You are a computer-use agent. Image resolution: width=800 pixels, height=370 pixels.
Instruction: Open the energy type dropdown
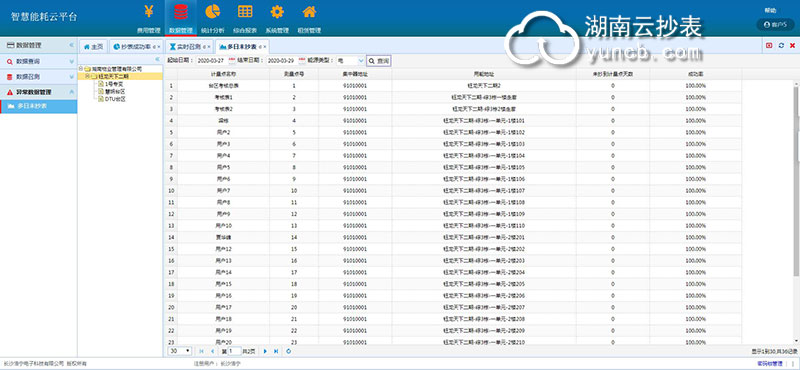(x=350, y=61)
